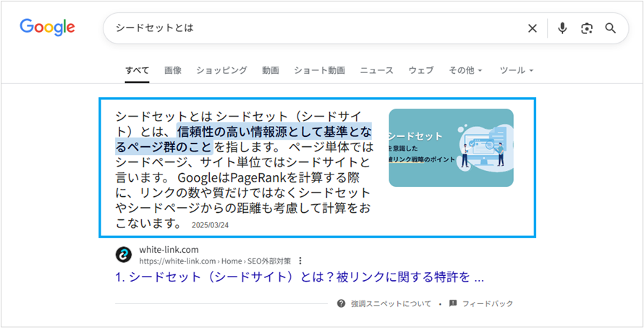Click the white-link.com site favicon

click(x=124, y=255)
